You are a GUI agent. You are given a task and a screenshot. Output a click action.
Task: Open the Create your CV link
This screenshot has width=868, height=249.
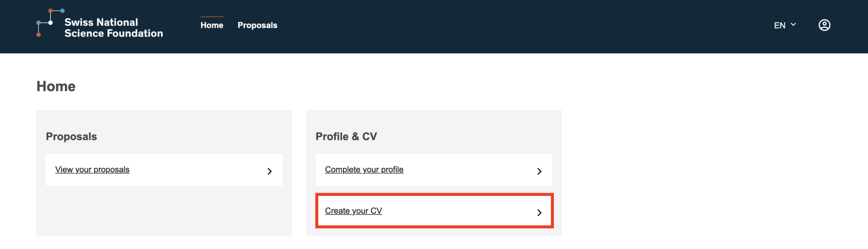point(353,211)
